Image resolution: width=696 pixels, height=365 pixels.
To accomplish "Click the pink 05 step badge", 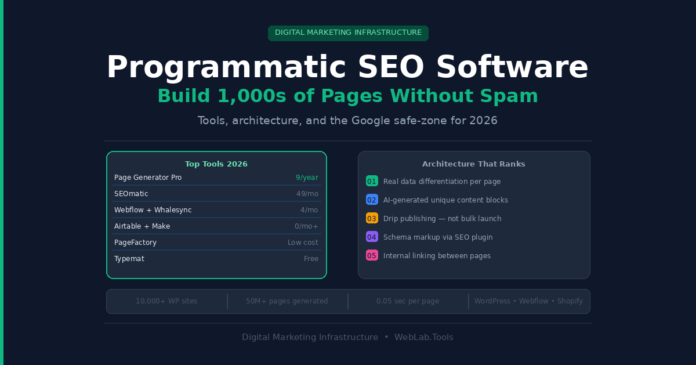I will point(372,255).
